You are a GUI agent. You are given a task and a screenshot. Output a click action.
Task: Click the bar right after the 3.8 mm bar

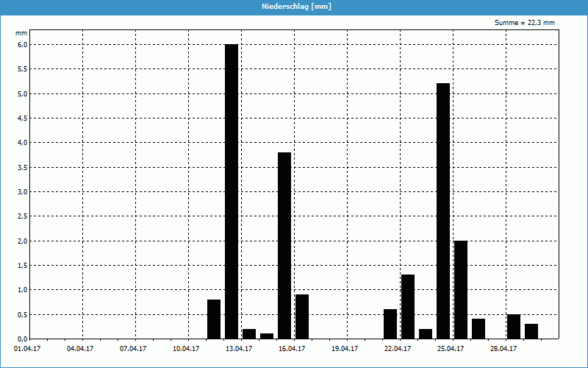click(x=302, y=316)
